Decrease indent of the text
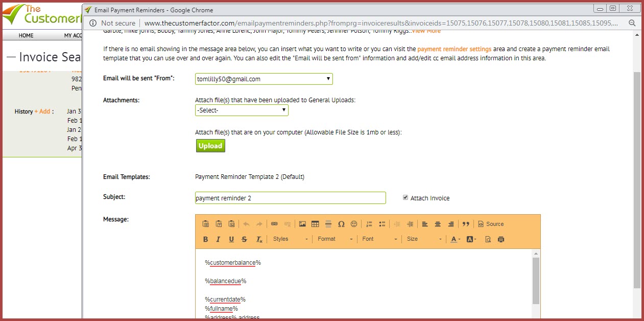 [397, 224]
